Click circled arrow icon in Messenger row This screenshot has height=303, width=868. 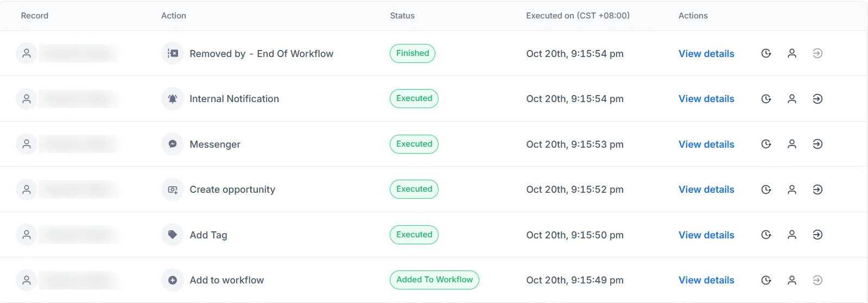818,144
